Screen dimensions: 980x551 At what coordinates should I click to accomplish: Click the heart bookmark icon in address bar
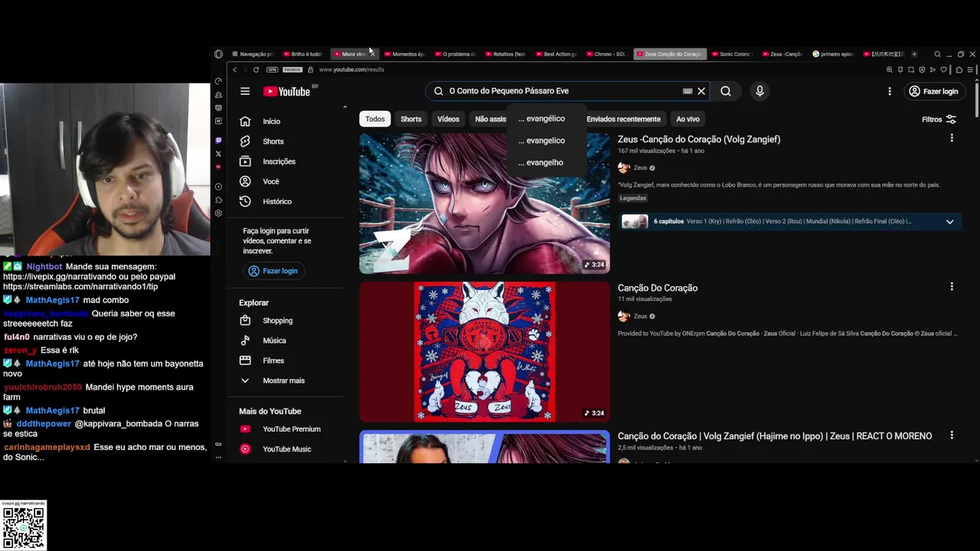[943, 70]
